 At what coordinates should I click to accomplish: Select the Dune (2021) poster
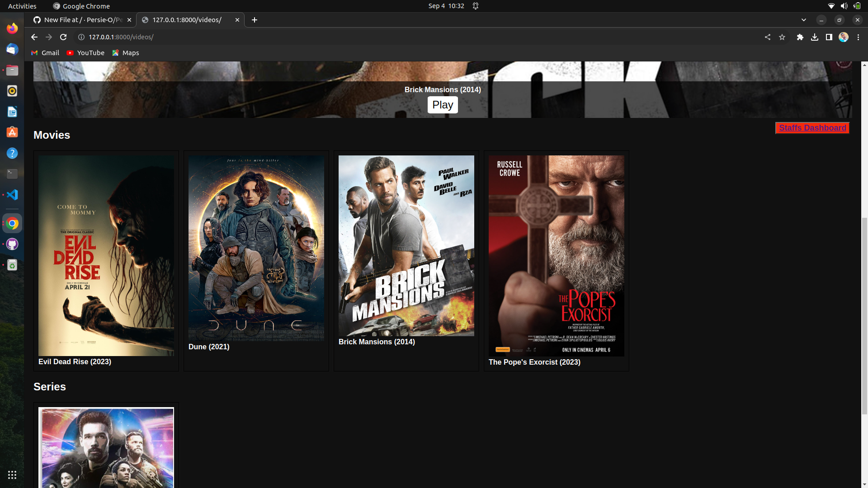coord(256,248)
